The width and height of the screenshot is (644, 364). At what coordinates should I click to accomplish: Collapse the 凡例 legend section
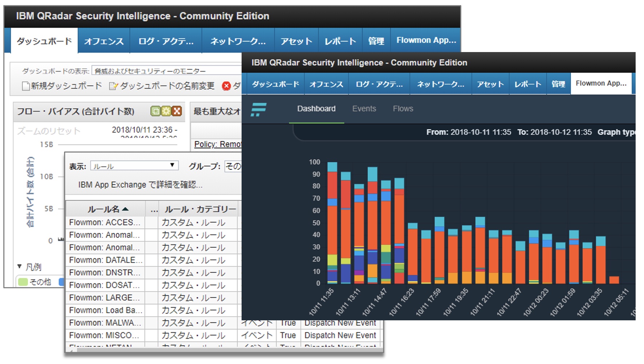[x=20, y=266]
